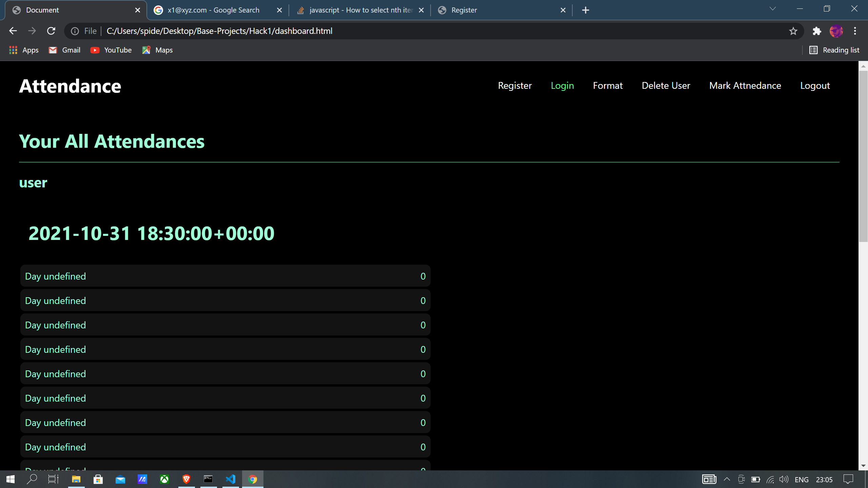Close the Document tab
The height and width of the screenshot is (488, 868).
(x=138, y=10)
